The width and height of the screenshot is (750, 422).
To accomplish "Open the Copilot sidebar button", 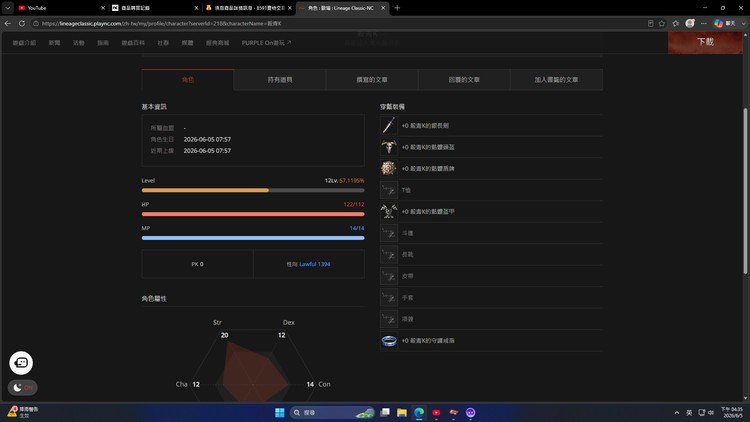I will click(724, 23).
